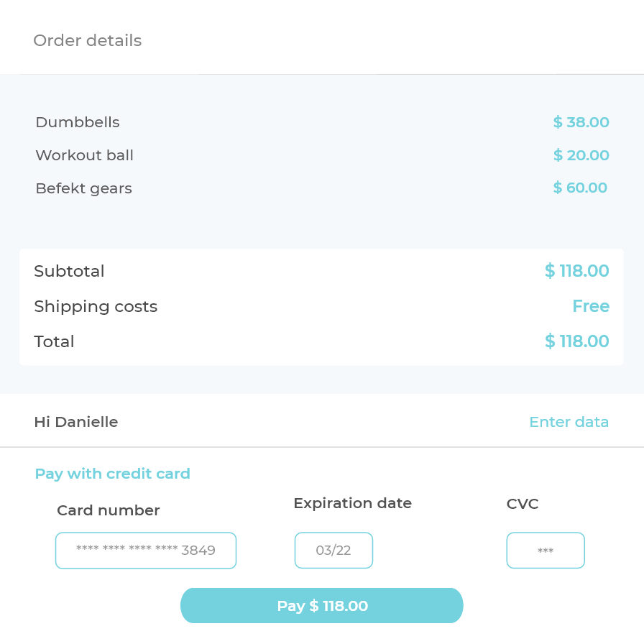Click the Total amount $ 118.00
Image resolution: width=644 pixels, height=644 pixels.
click(576, 341)
